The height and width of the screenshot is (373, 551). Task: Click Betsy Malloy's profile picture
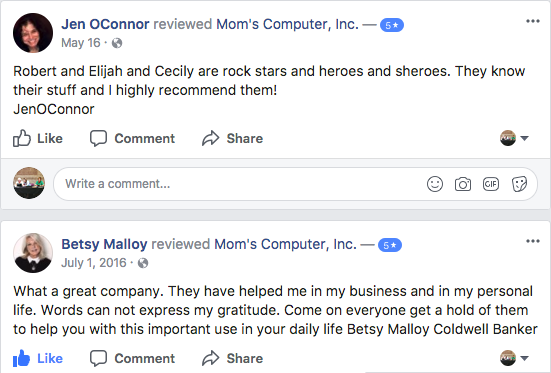(x=33, y=253)
